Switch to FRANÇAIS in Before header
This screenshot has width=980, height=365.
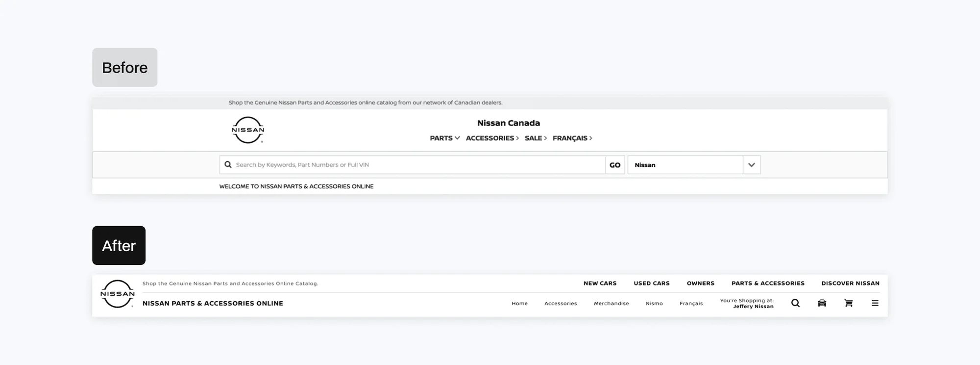point(572,138)
